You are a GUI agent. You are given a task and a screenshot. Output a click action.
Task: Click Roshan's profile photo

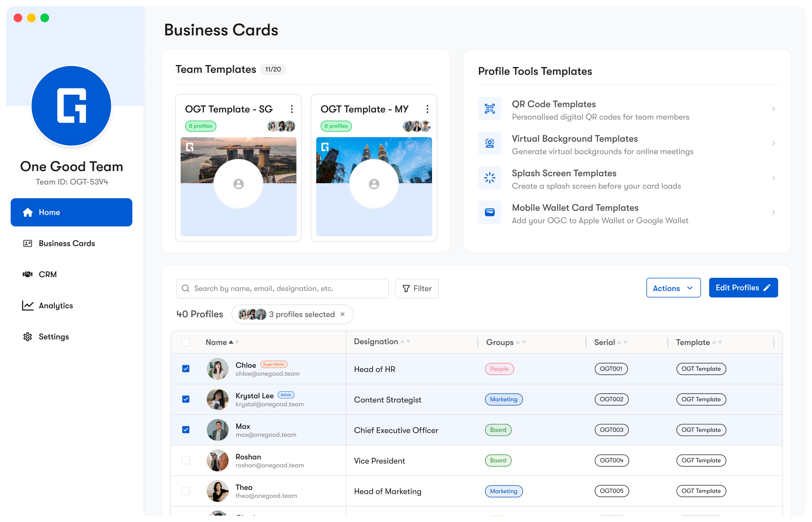(x=218, y=460)
